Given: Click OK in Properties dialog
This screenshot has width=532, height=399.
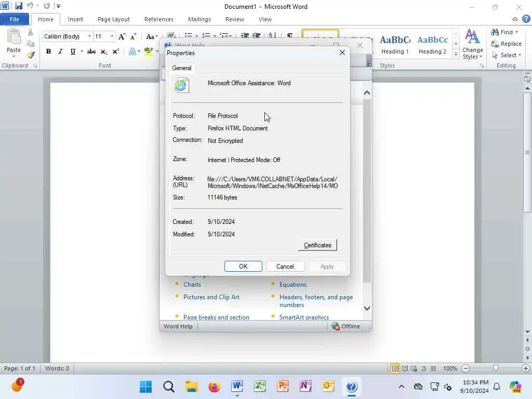Looking at the screenshot, I should pyautogui.click(x=243, y=267).
